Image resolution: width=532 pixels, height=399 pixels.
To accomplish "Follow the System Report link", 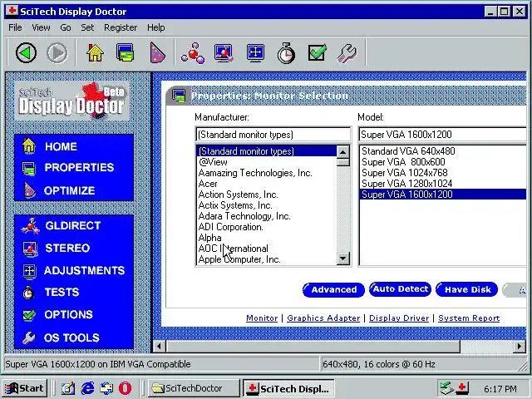I will pos(469,318).
